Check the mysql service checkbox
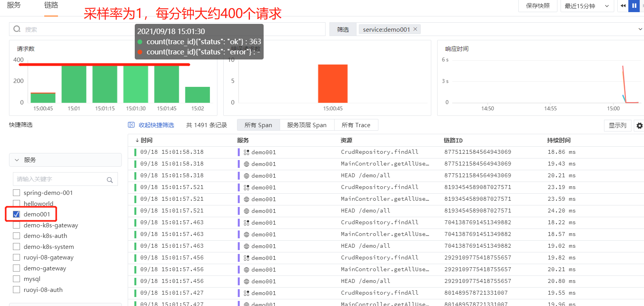644x306 pixels. (x=16, y=279)
